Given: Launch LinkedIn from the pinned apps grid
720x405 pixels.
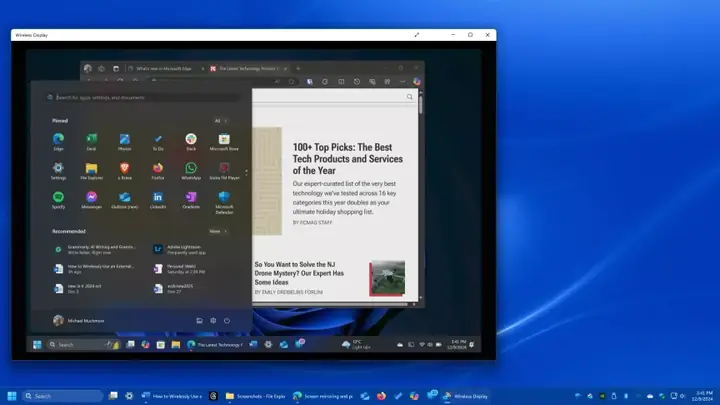Looking at the screenshot, I should [158, 200].
